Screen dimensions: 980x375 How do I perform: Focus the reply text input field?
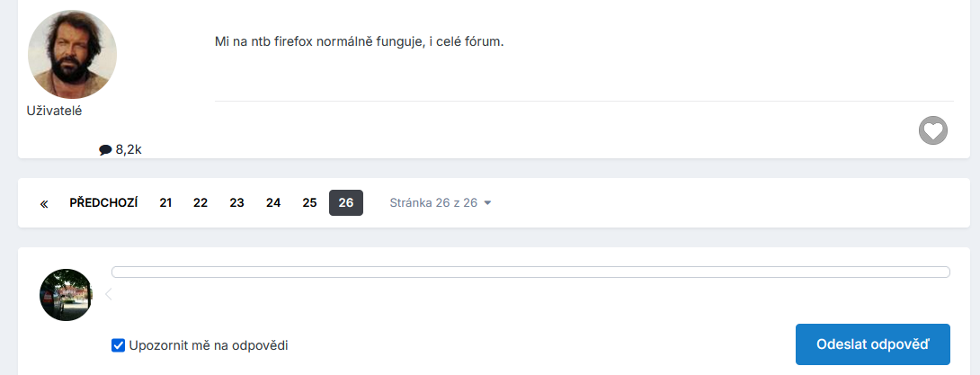tap(530, 272)
